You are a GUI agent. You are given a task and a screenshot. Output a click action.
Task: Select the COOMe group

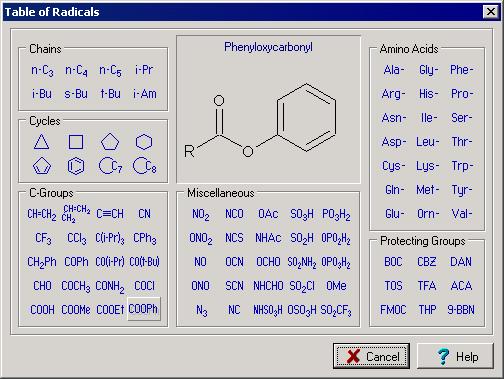(76, 310)
